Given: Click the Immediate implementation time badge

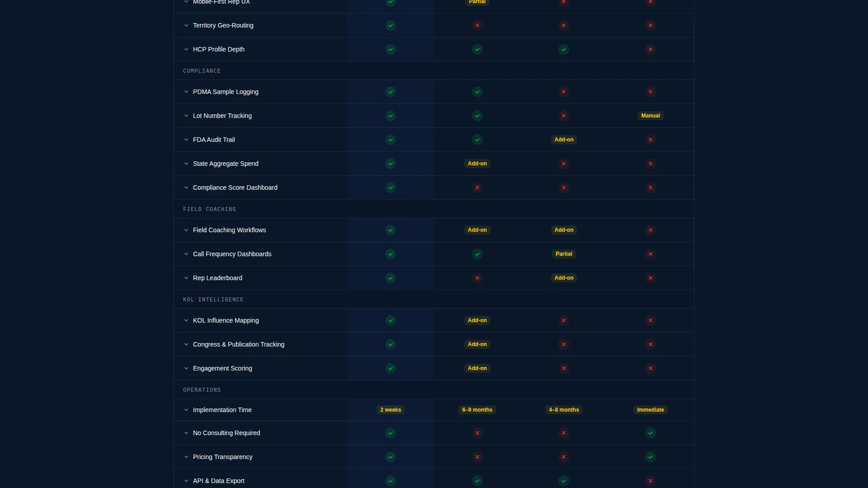Looking at the screenshot, I should pos(651,410).
